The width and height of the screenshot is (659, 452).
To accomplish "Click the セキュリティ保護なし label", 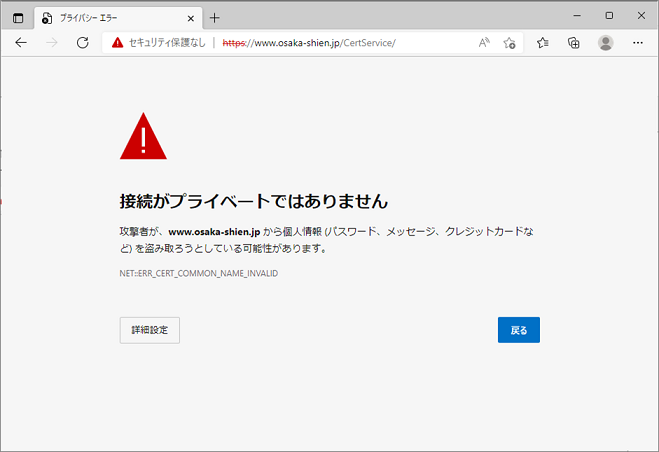I will [x=167, y=42].
